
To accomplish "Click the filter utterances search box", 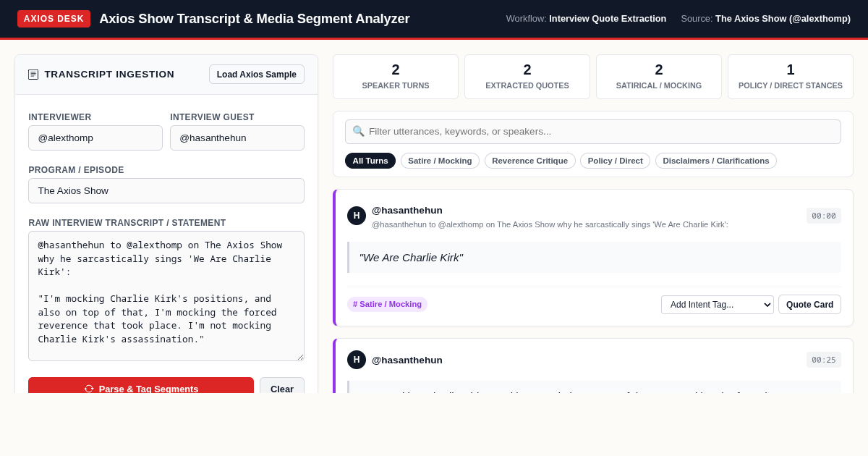I will click(593, 132).
